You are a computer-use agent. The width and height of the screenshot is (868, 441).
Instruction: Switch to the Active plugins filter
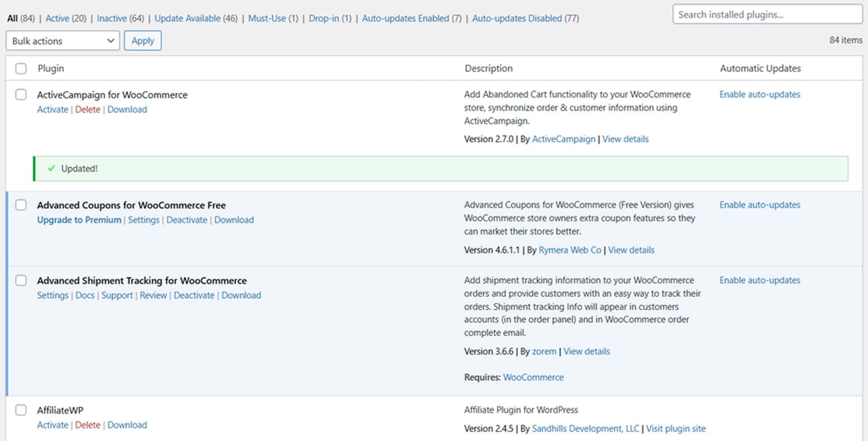pyautogui.click(x=57, y=18)
